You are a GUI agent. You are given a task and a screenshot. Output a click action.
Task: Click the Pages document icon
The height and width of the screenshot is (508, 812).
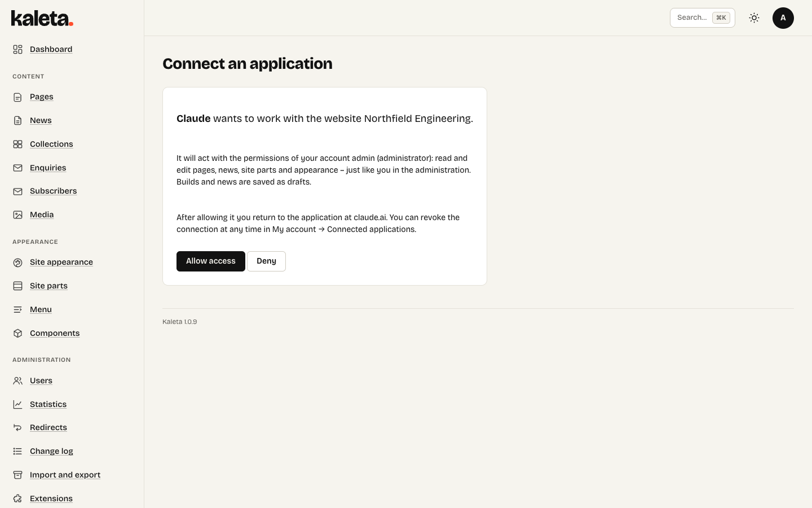click(x=18, y=97)
